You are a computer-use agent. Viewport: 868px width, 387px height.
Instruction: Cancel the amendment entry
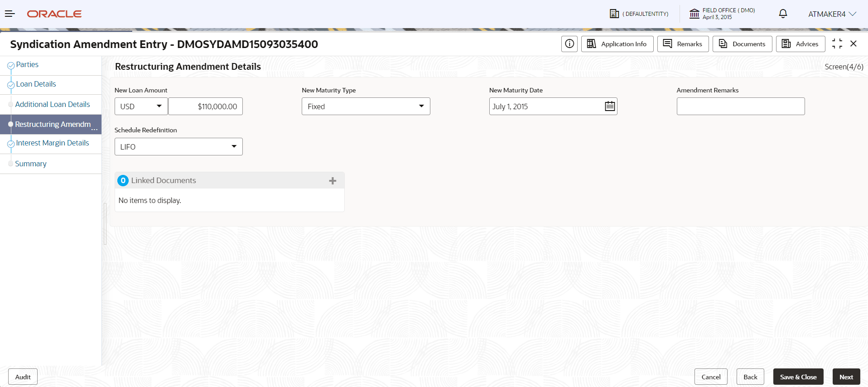(x=711, y=377)
